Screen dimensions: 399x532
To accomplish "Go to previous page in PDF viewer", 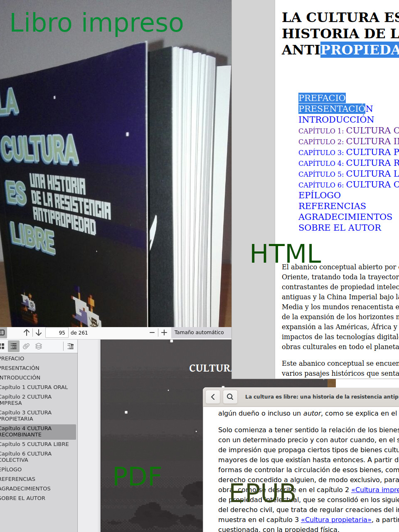I will 27,332.
